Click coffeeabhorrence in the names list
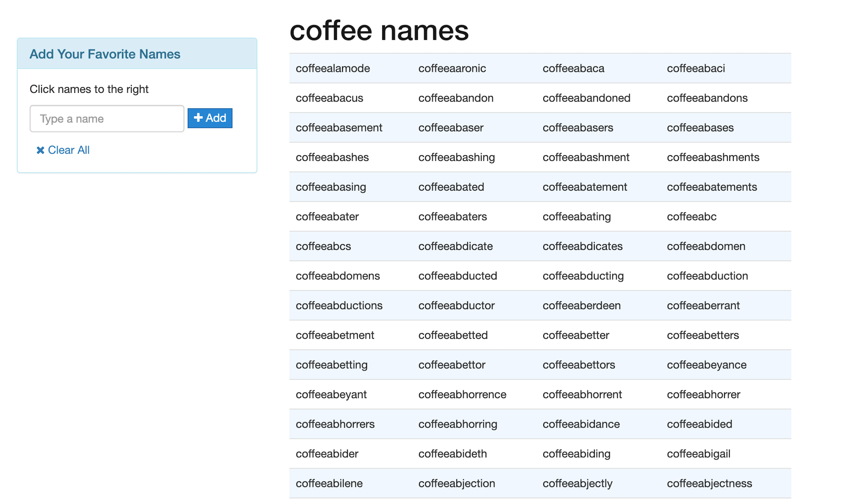 [462, 394]
